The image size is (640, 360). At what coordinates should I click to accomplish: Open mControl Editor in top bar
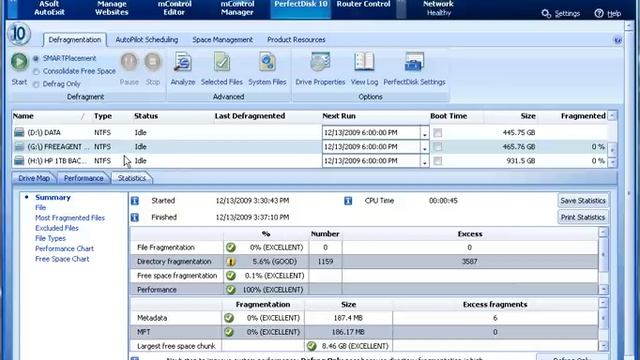click(174, 9)
